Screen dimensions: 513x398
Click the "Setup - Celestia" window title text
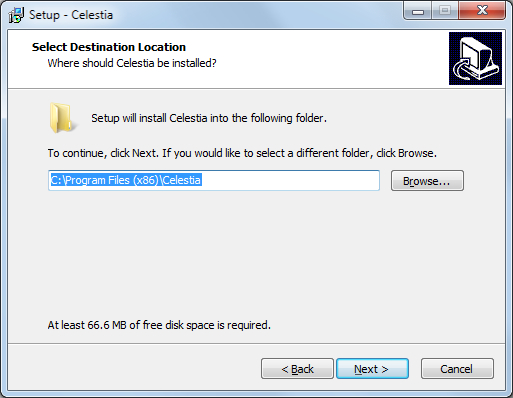pyautogui.click(x=71, y=15)
